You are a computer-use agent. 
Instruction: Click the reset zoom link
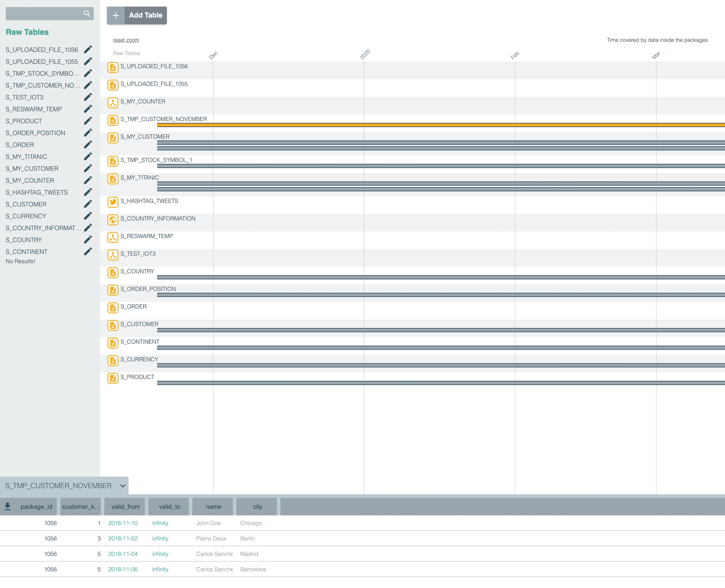click(126, 40)
